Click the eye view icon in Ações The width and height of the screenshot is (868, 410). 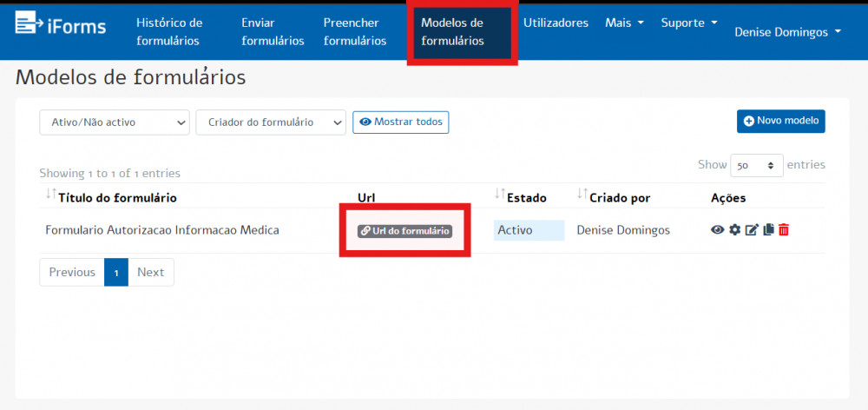(x=718, y=230)
